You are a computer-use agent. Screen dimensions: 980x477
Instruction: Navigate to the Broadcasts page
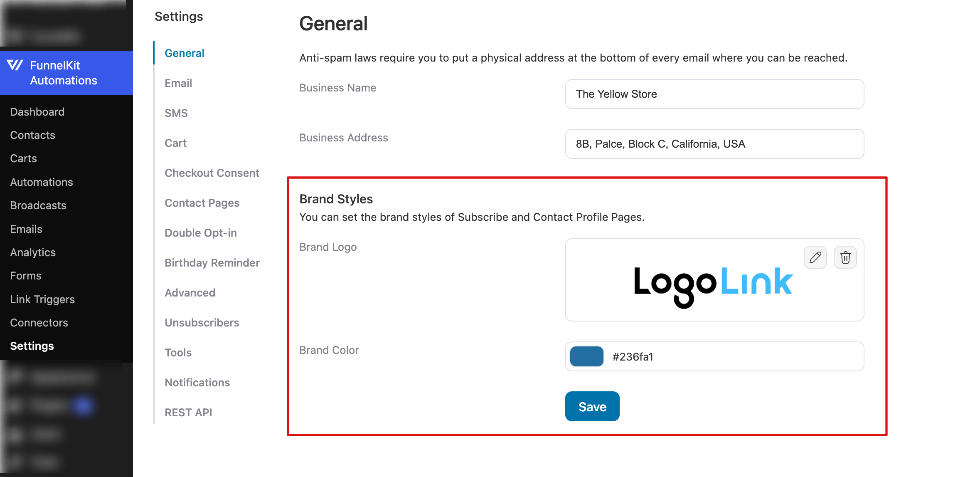click(38, 205)
